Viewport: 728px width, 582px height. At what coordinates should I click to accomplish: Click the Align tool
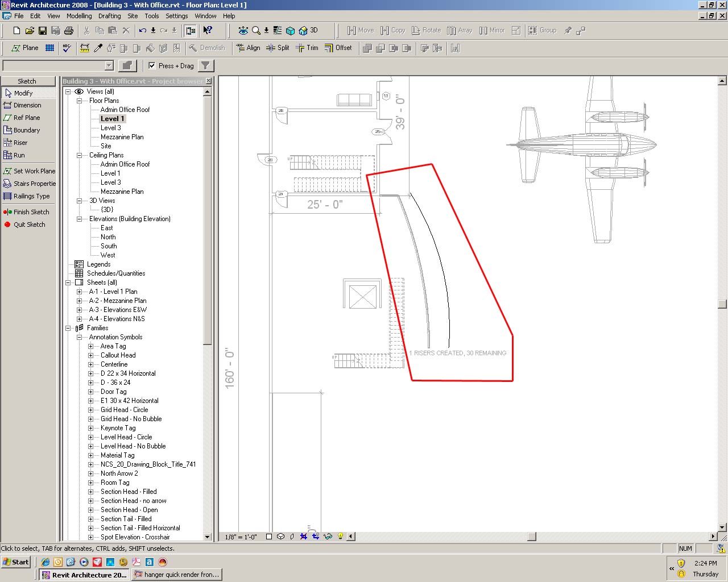coord(248,48)
